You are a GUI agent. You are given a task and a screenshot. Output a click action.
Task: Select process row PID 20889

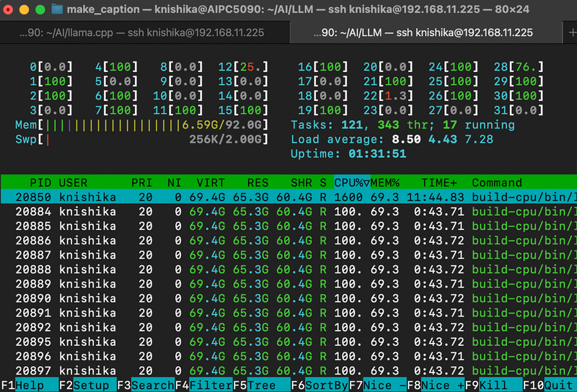288,284
